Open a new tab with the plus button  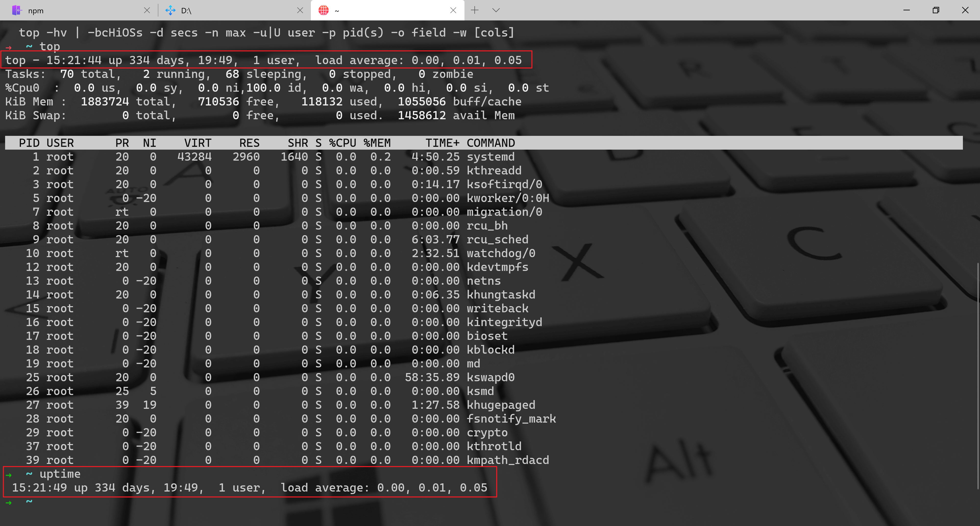(x=474, y=10)
